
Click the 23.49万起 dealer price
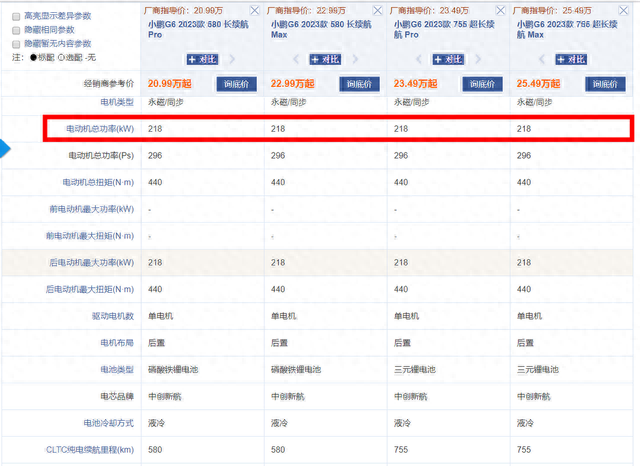point(415,84)
